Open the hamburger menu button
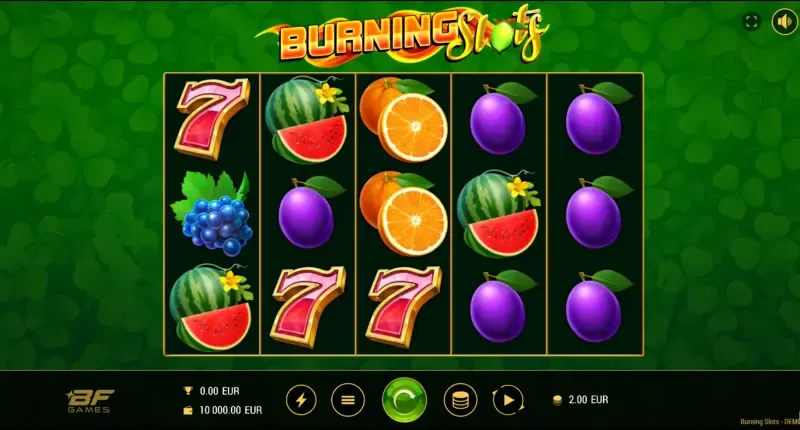The width and height of the screenshot is (800, 430). pos(347,400)
